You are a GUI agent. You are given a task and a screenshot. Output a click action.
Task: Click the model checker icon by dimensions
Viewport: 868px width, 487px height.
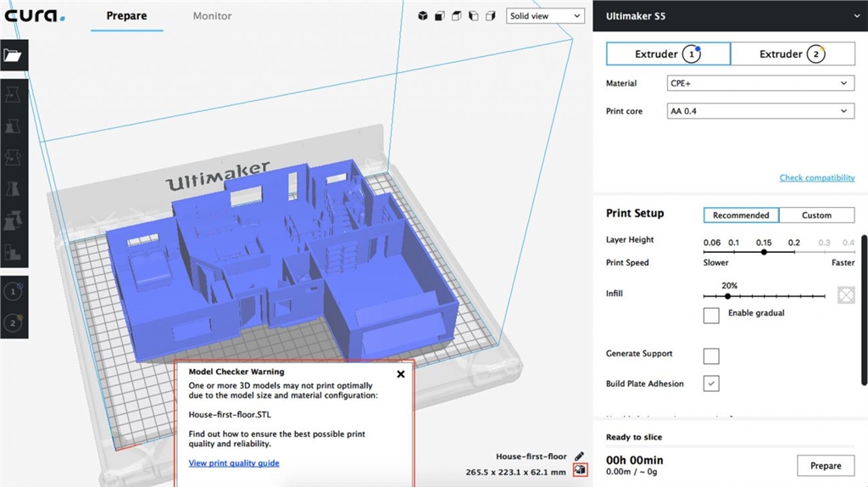(580, 470)
